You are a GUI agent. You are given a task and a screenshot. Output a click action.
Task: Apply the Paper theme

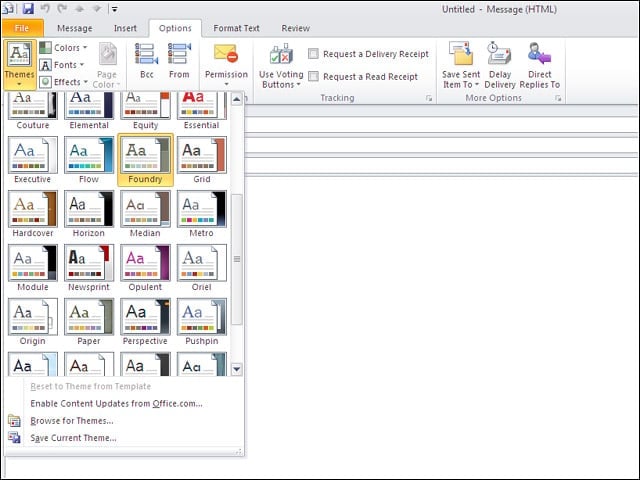(x=89, y=322)
